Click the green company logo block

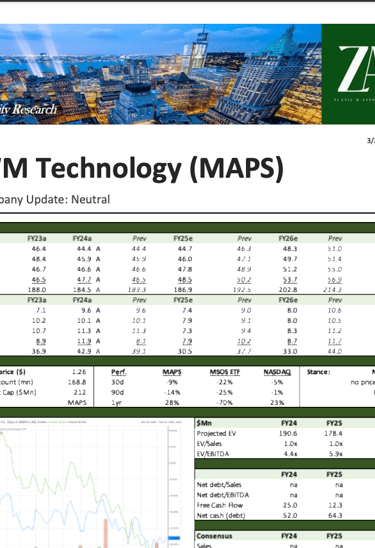(x=348, y=74)
